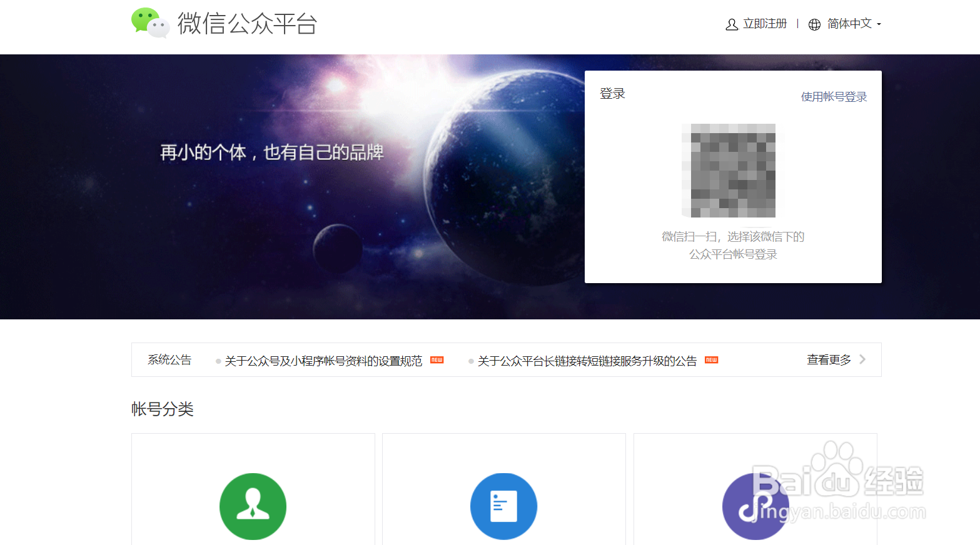
Task: Open announcement 关于公众号及小程序帐号资料的设置规范
Action: point(323,361)
